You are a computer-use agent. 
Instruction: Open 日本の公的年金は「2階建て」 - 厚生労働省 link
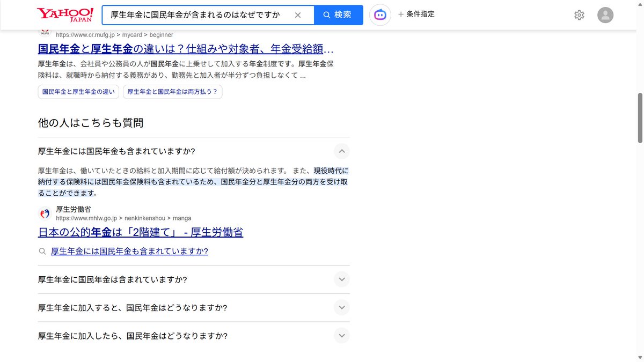(x=141, y=232)
